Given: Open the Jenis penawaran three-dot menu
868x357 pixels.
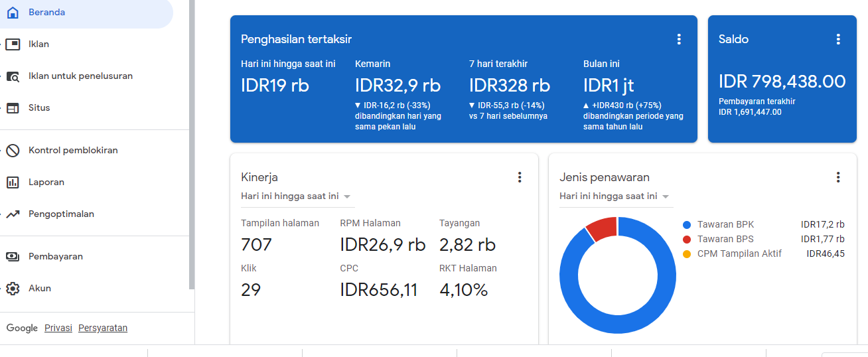Looking at the screenshot, I should 838,177.
